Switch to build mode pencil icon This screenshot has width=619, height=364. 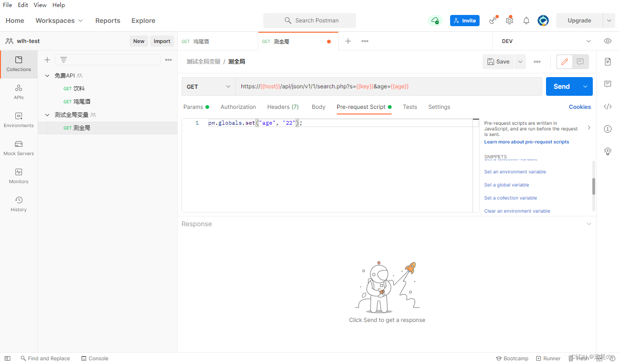(565, 62)
